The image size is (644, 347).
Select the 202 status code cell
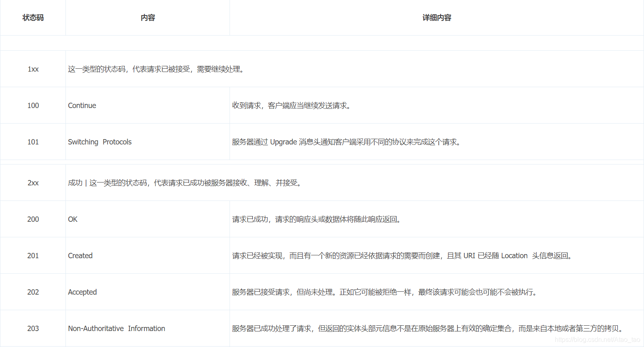(x=33, y=292)
